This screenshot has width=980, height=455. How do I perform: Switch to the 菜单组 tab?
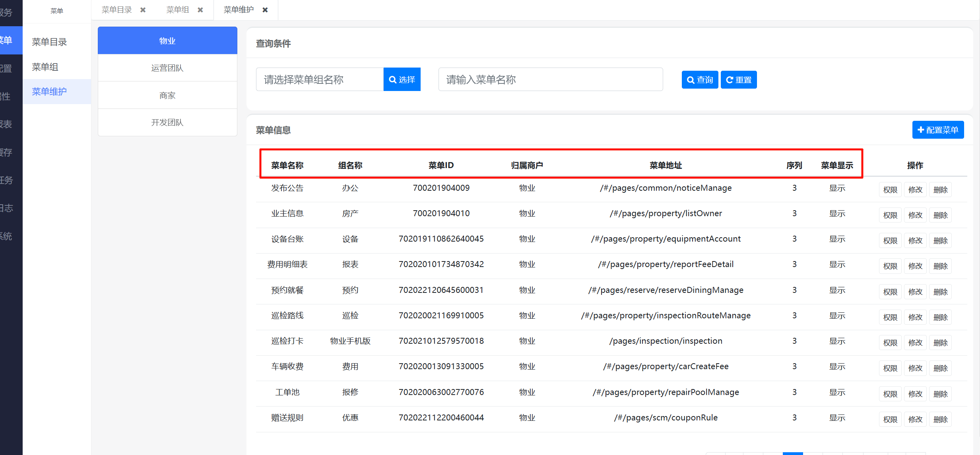[177, 10]
